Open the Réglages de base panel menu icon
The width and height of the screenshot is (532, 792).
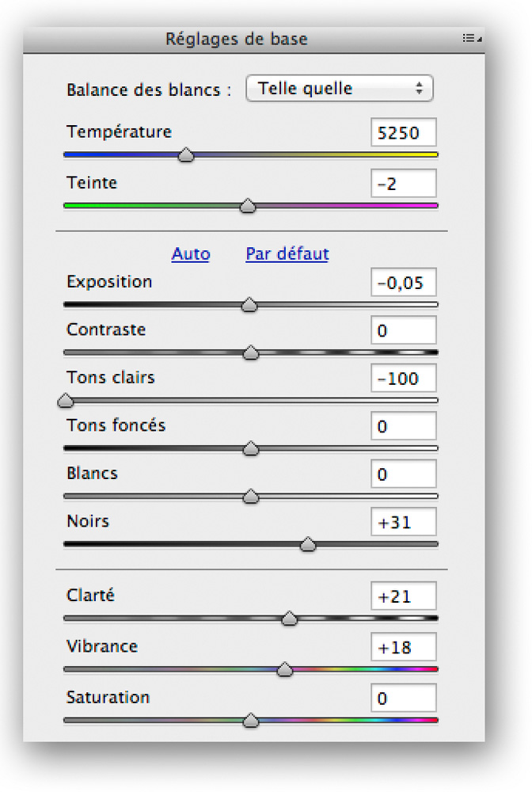click(x=471, y=38)
